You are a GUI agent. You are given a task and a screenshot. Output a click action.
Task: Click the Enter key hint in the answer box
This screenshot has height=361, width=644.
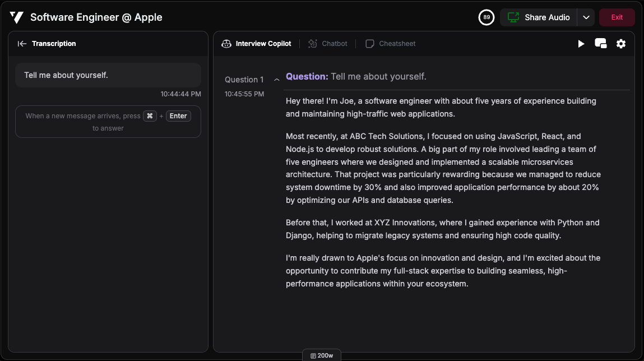178,116
